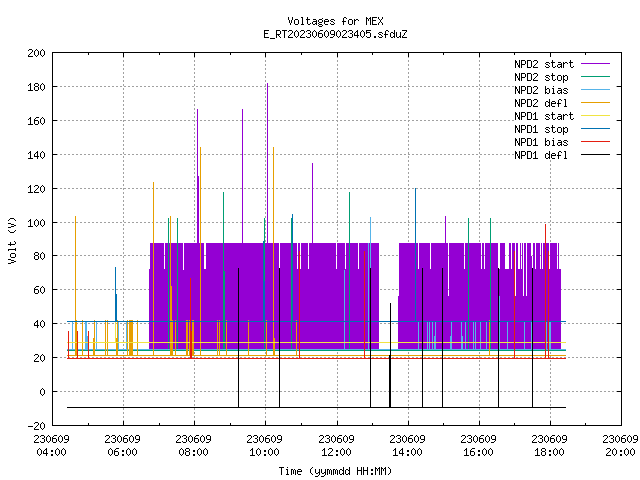Click the x-axis label 'Time (yymmdd HH:MM)'

click(x=335, y=471)
